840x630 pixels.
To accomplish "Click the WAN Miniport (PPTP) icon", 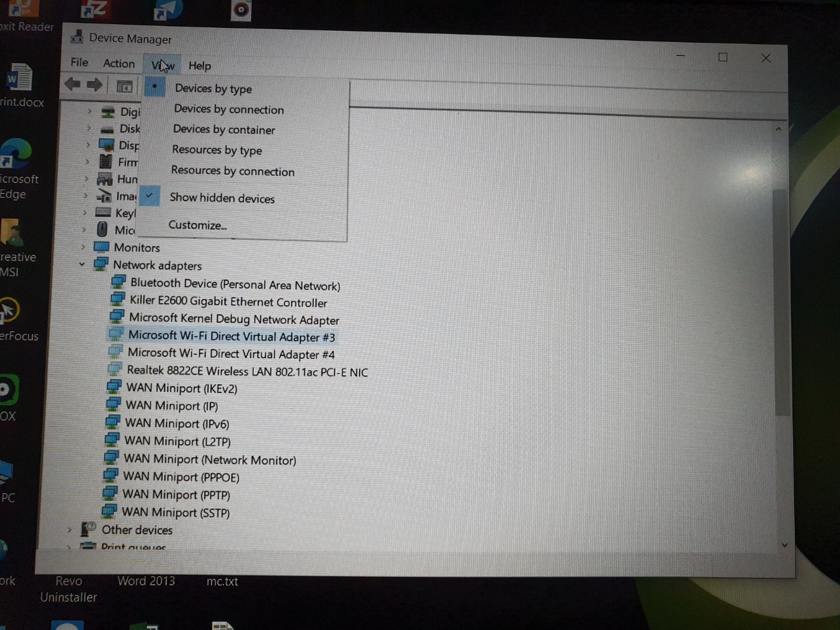I will (x=111, y=493).
